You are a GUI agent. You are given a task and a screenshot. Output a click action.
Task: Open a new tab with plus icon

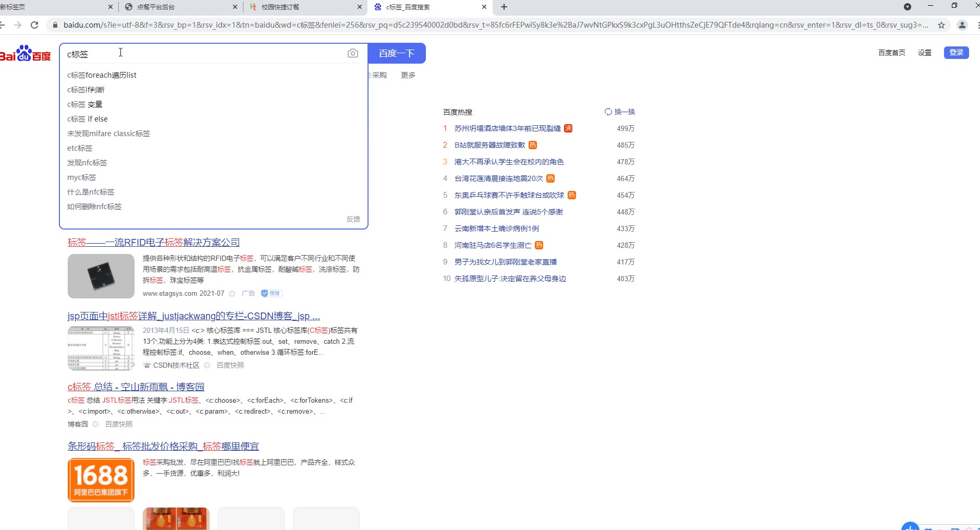tap(504, 7)
